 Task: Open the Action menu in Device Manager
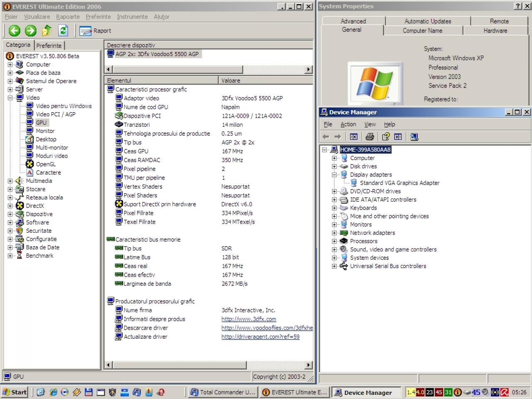point(348,124)
